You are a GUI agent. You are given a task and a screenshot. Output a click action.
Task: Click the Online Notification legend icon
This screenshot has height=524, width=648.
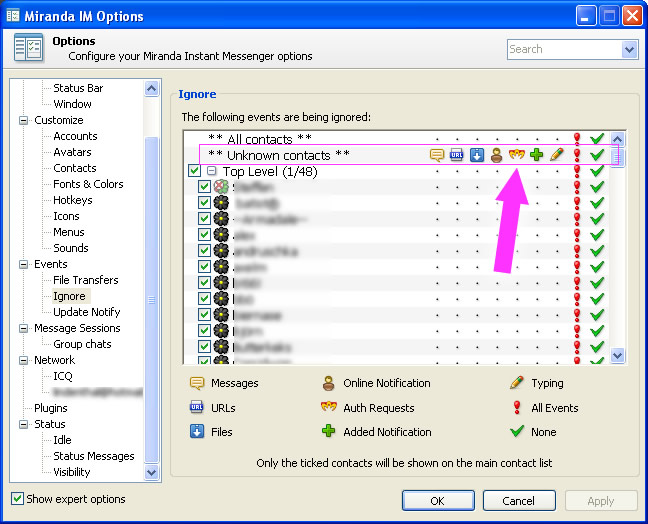pos(329,383)
